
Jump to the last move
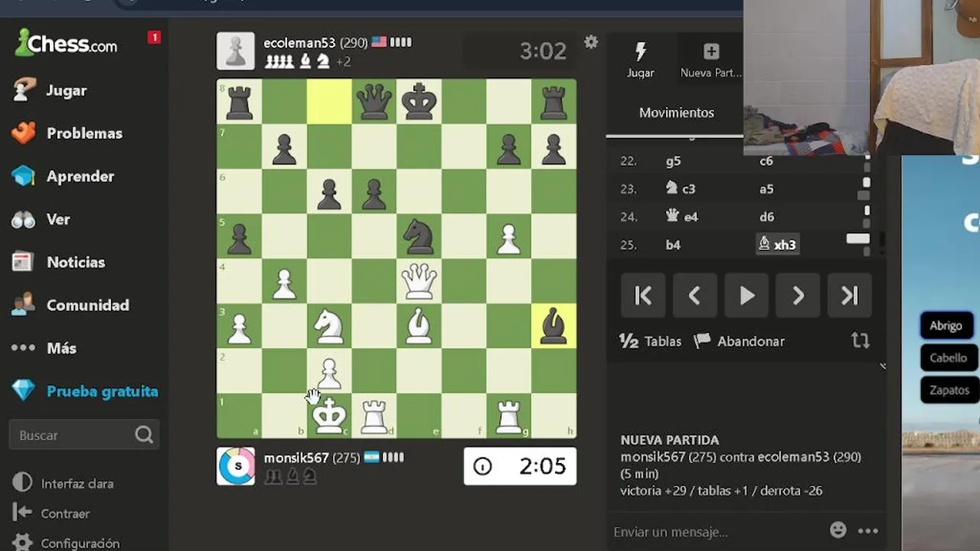(x=850, y=295)
